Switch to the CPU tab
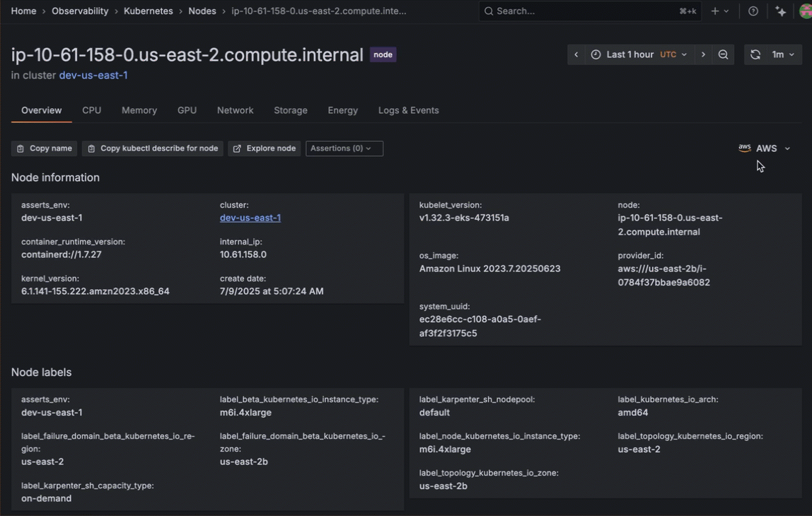This screenshot has width=812, height=516. pyautogui.click(x=91, y=110)
